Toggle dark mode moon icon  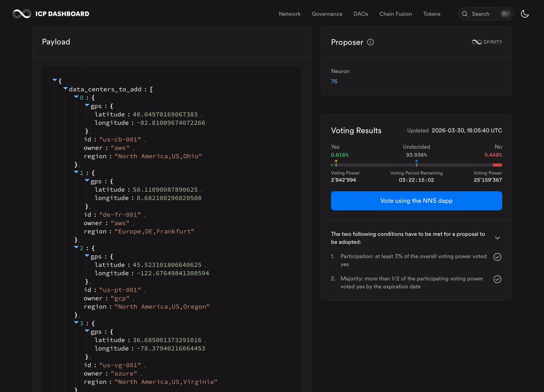click(525, 14)
